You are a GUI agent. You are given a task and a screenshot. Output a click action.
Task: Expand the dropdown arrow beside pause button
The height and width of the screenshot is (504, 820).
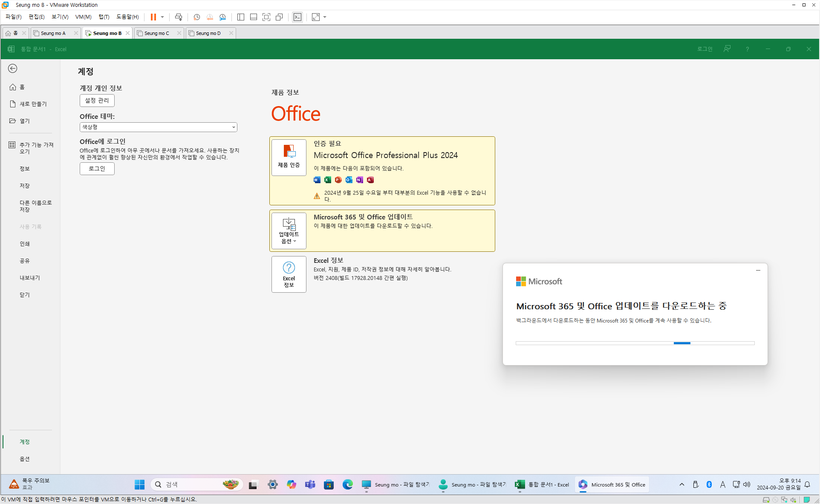(162, 17)
